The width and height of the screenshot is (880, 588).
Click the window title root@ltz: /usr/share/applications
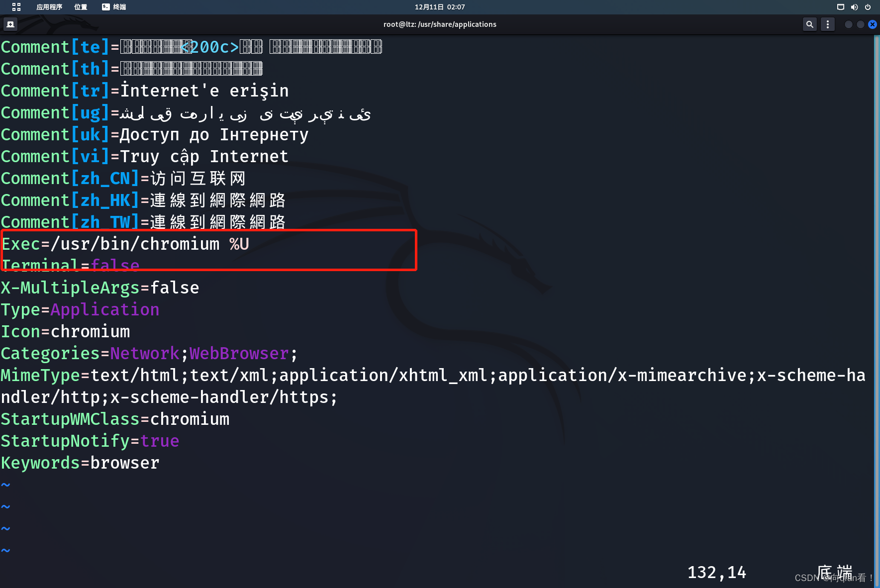(x=440, y=24)
